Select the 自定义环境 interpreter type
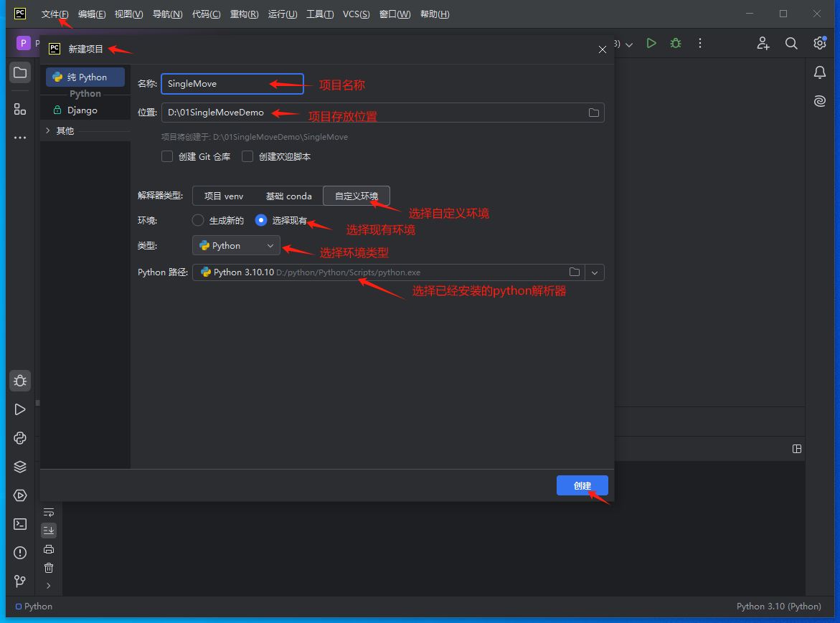The height and width of the screenshot is (623, 840). pos(357,196)
